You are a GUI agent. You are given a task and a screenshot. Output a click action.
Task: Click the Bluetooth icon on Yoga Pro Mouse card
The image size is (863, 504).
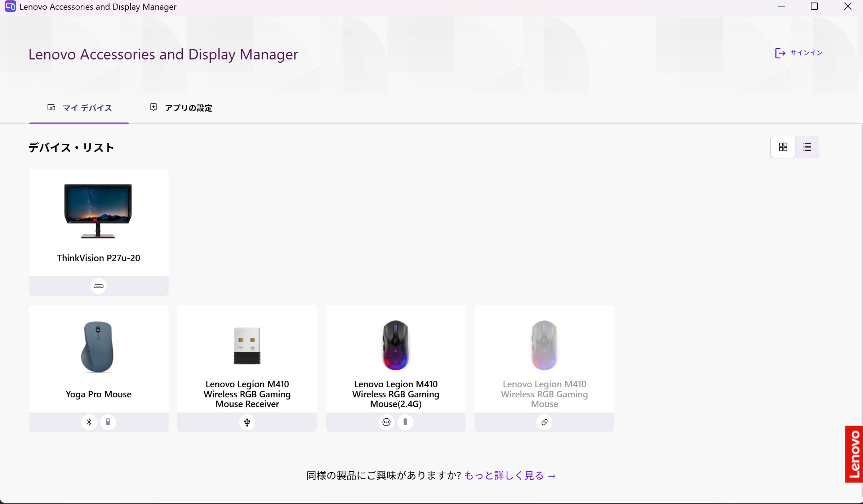click(x=89, y=422)
